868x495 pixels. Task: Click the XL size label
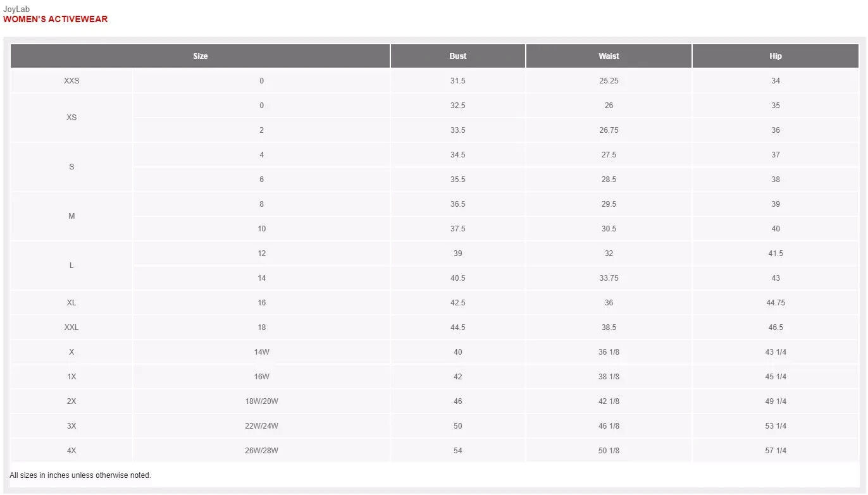click(x=71, y=303)
